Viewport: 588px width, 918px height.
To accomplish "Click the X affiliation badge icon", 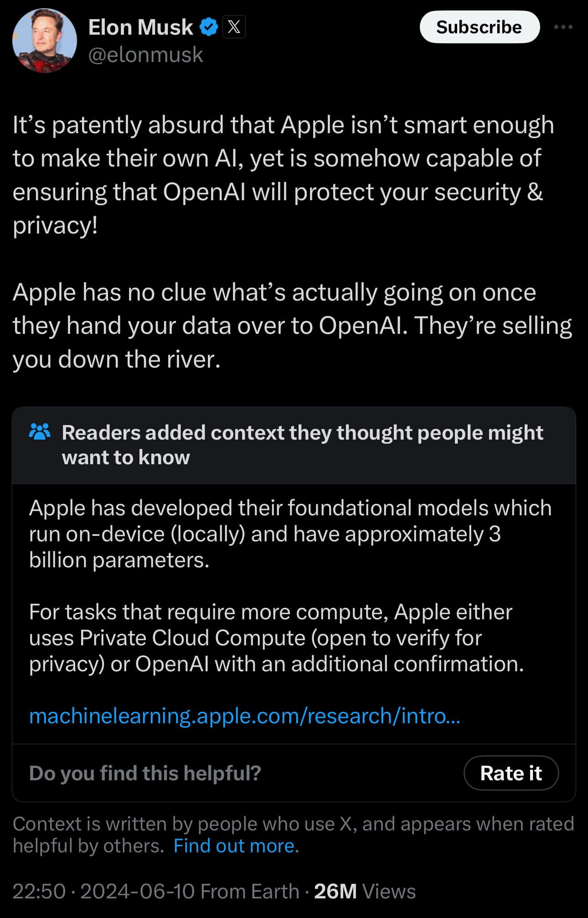I will tap(234, 27).
